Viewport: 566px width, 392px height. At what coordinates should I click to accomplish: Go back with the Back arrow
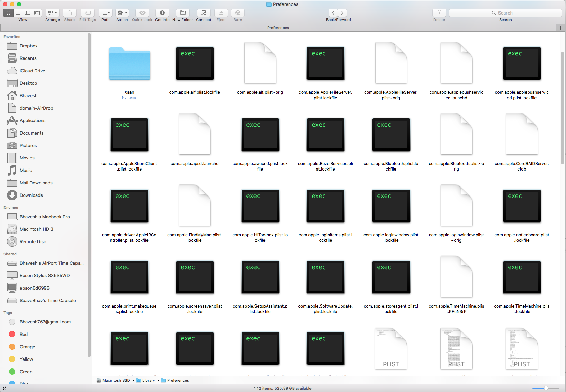pyautogui.click(x=333, y=13)
